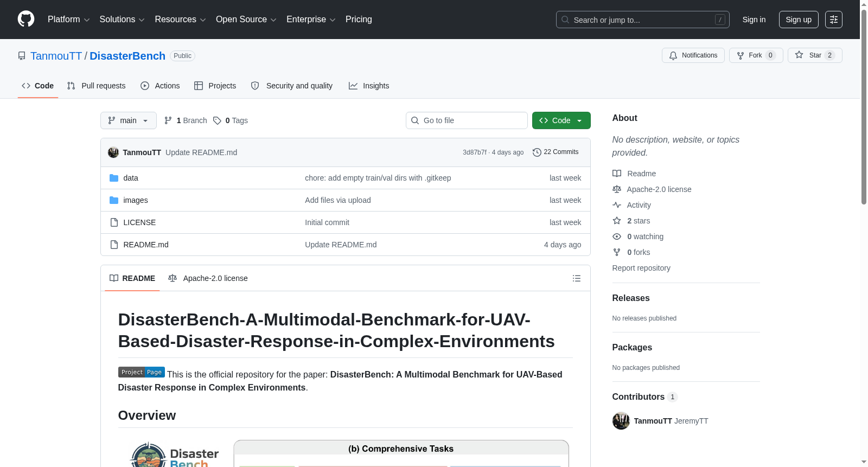This screenshot has height=467, width=868.
Task: Click the Tags label icon
Action: [217, 120]
